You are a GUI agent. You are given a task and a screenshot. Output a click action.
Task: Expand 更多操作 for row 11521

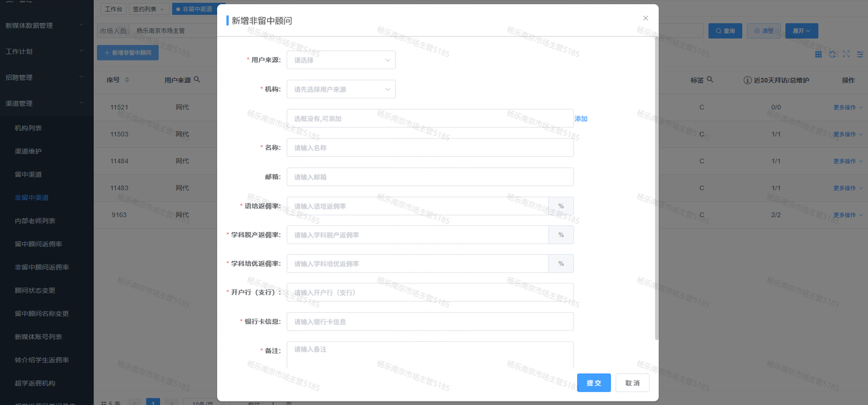(848, 107)
